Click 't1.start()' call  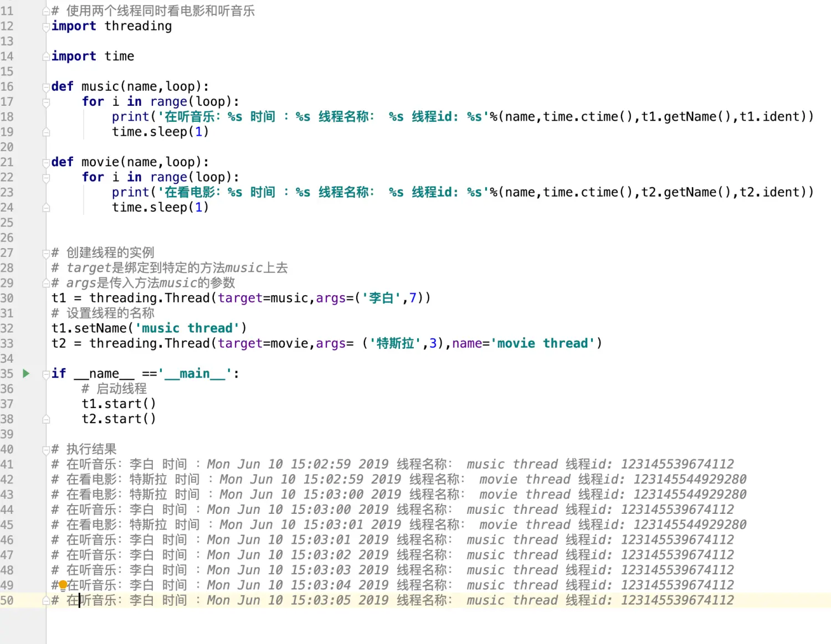119,404
